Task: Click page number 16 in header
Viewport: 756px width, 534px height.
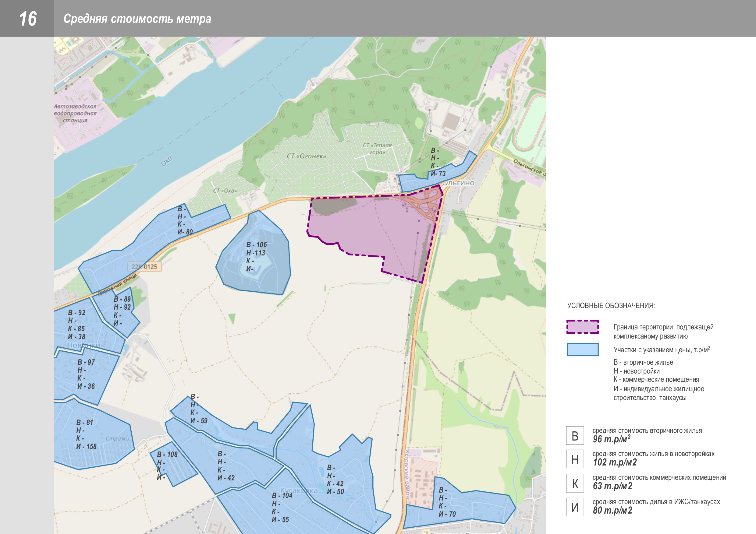Action: [x=27, y=19]
